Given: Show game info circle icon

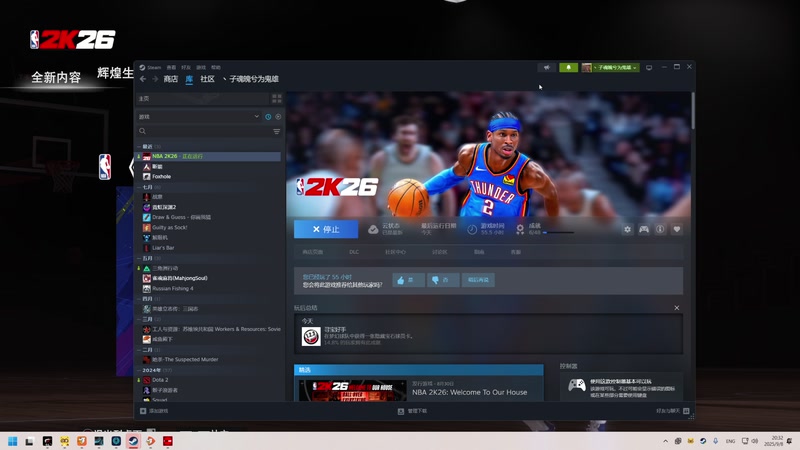Looking at the screenshot, I should (660, 230).
